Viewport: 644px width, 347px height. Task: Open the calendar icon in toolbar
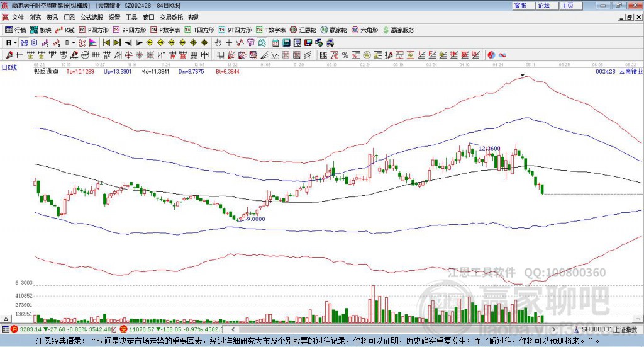pos(275,43)
